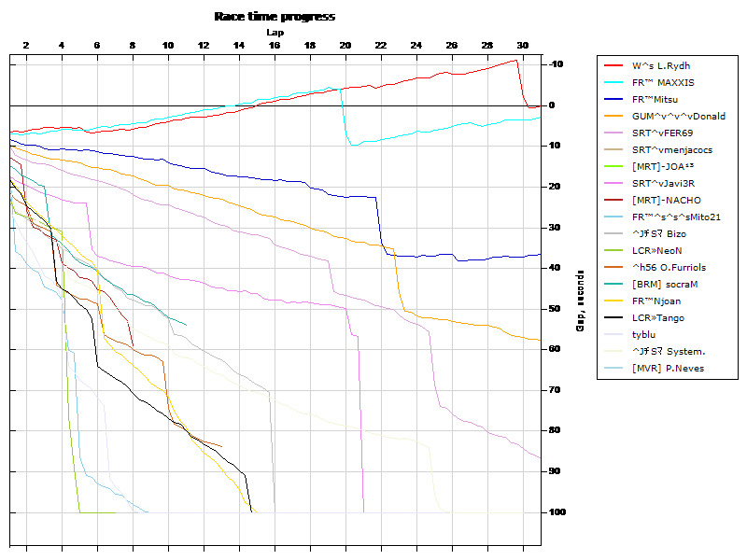
Task: Click SRT^vmenjacocs legend label
Action: [672, 149]
